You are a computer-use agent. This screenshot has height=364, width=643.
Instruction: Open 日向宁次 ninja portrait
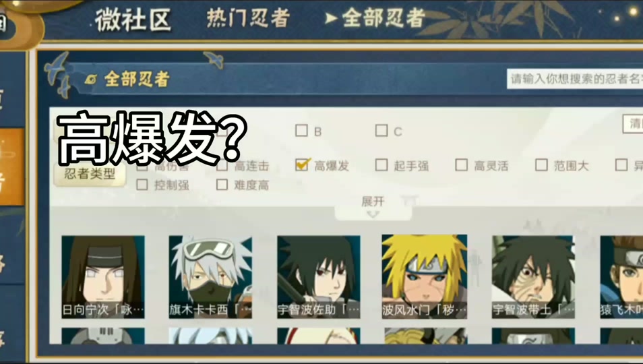[x=103, y=277]
